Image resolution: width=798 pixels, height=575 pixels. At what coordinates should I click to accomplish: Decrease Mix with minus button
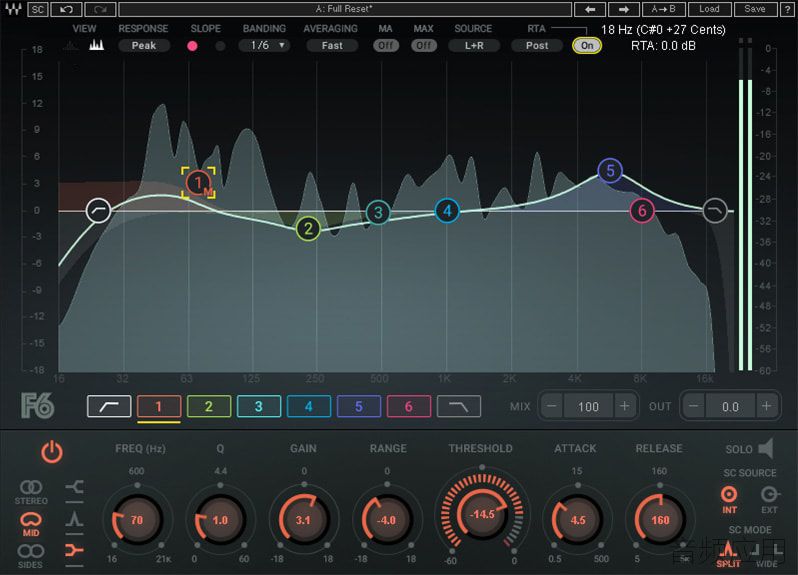click(552, 406)
